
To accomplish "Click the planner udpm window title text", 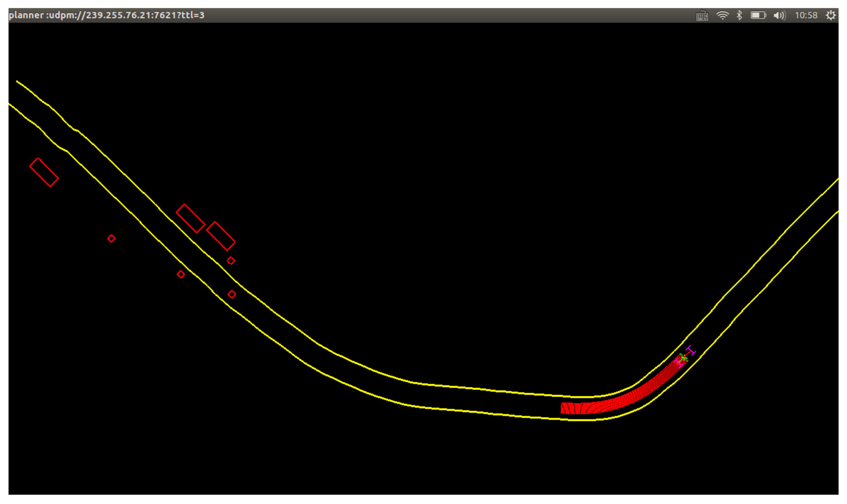I will (x=107, y=15).
